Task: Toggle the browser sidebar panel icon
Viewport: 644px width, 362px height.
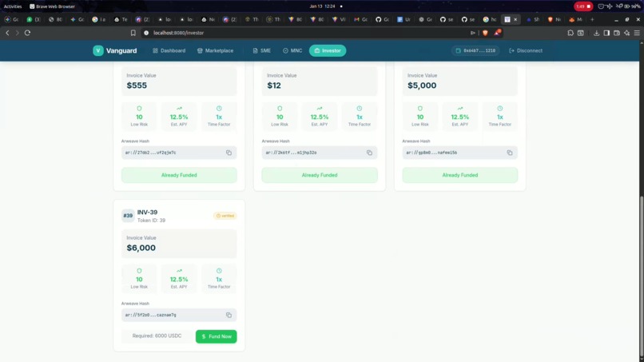Action: [606, 33]
